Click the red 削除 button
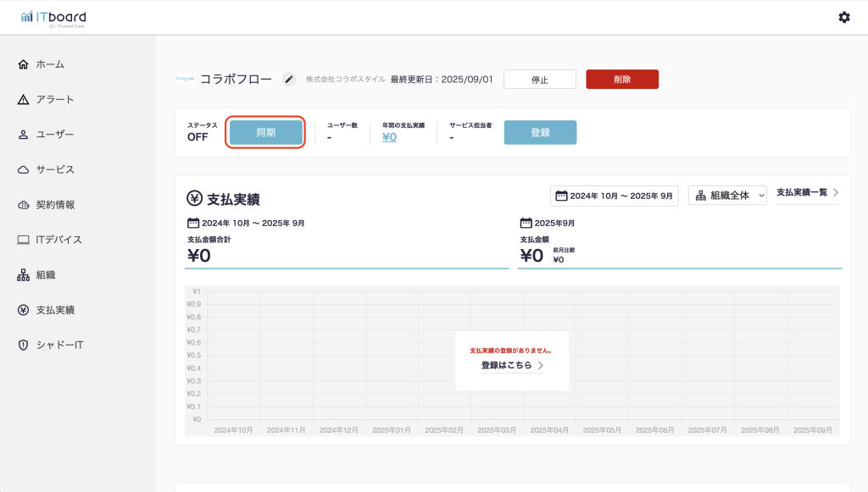868x492 pixels. [622, 80]
